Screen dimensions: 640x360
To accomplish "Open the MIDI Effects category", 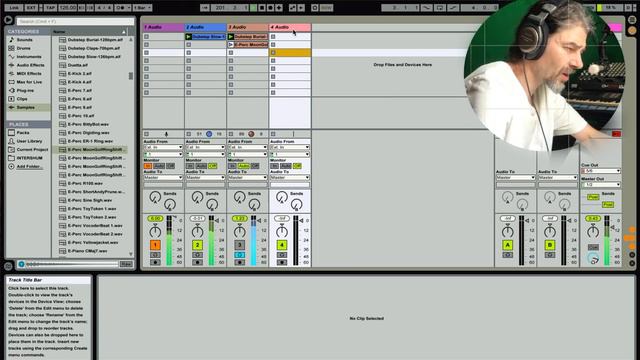I will 29,73.
